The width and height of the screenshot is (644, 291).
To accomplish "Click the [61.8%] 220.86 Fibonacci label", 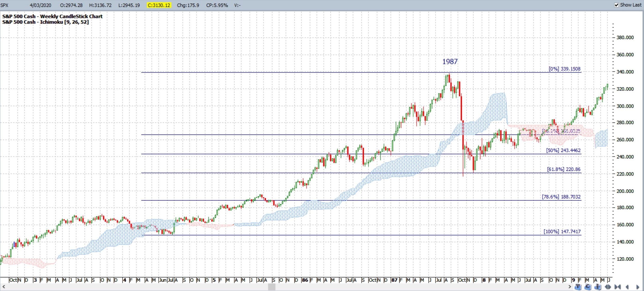I will [564, 169].
